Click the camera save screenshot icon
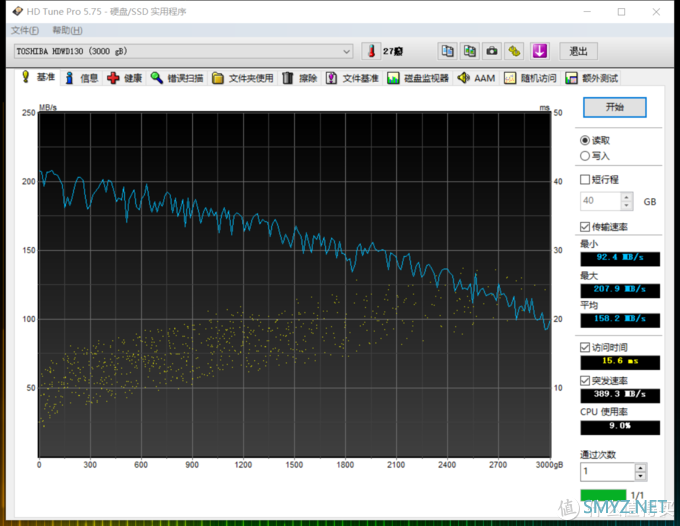 coord(492,51)
